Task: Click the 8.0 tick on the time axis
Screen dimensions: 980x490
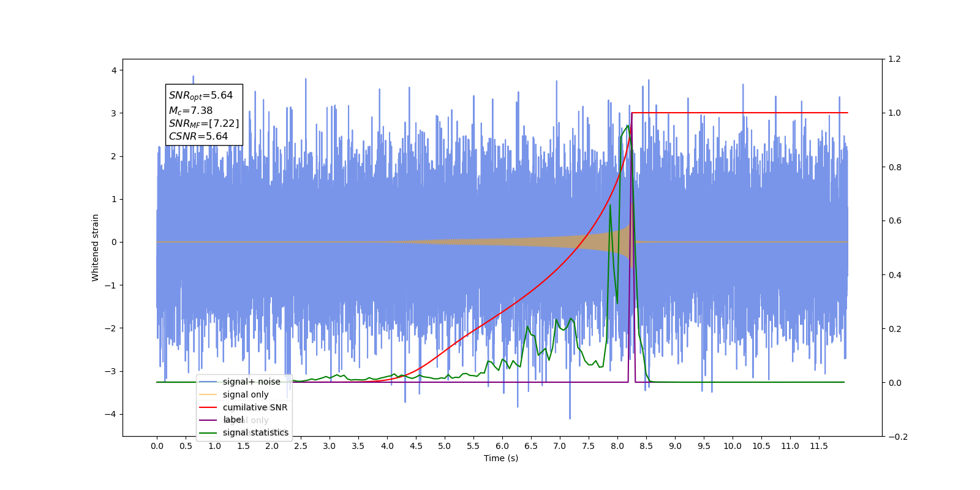Action: (617, 446)
